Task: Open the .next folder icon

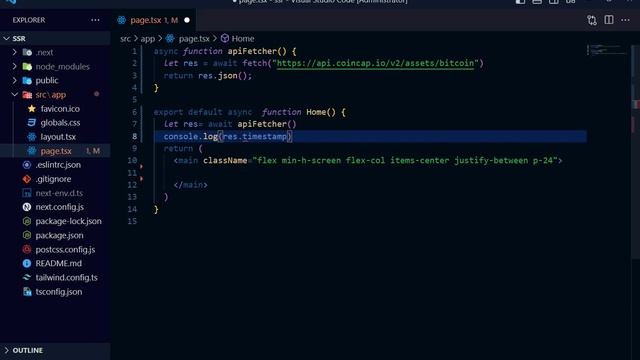Action: tap(27, 52)
